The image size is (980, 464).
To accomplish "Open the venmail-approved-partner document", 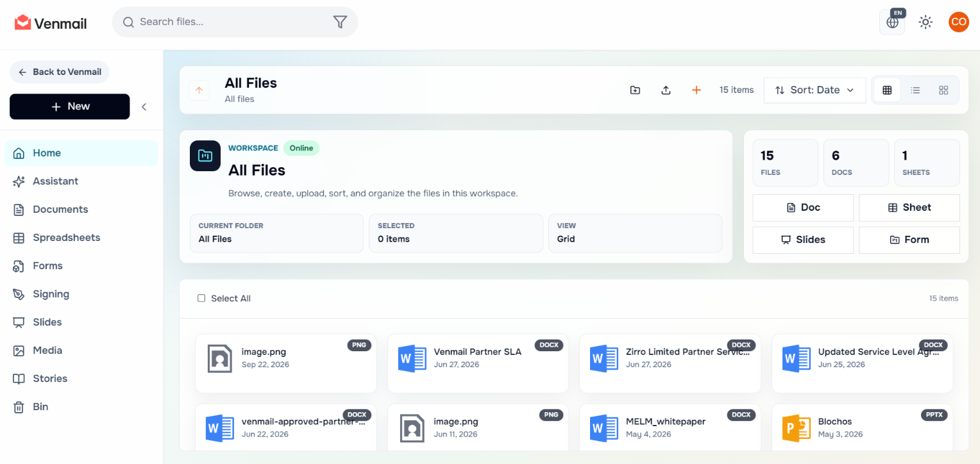I will [x=286, y=427].
